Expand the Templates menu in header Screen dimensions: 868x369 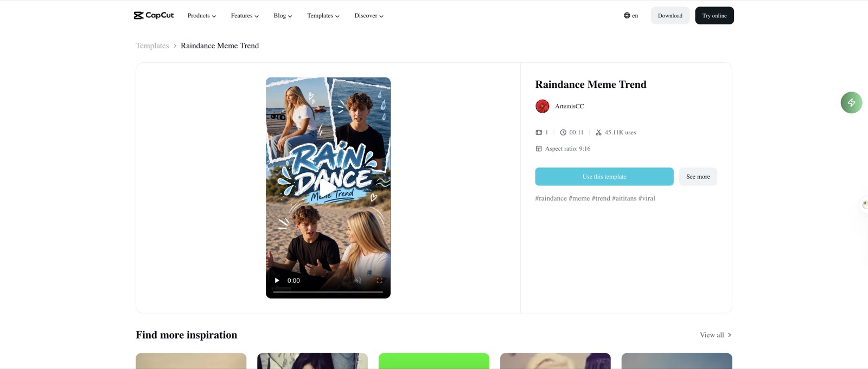323,16
